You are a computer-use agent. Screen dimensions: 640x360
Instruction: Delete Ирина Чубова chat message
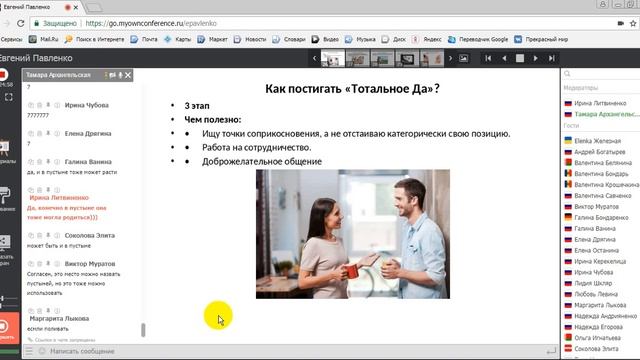coord(40,105)
